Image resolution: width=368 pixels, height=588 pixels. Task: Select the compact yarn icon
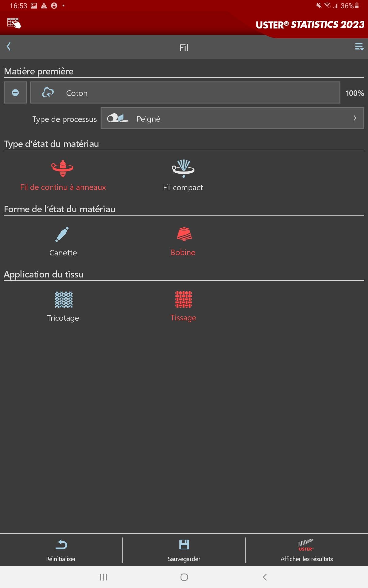[x=183, y=168]
